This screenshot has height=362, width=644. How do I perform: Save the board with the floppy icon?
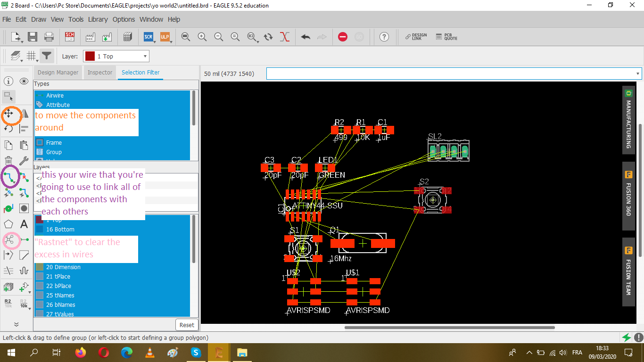(33, 37)
